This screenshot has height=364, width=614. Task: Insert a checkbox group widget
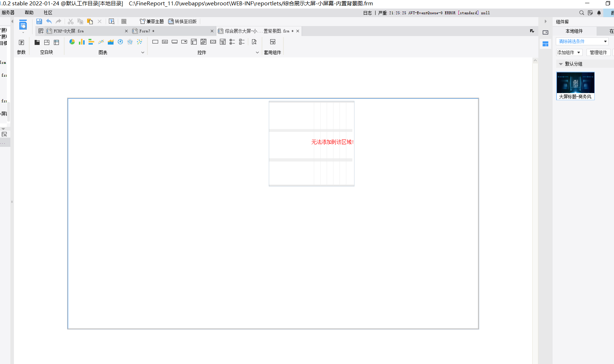(x=242, y=42)
